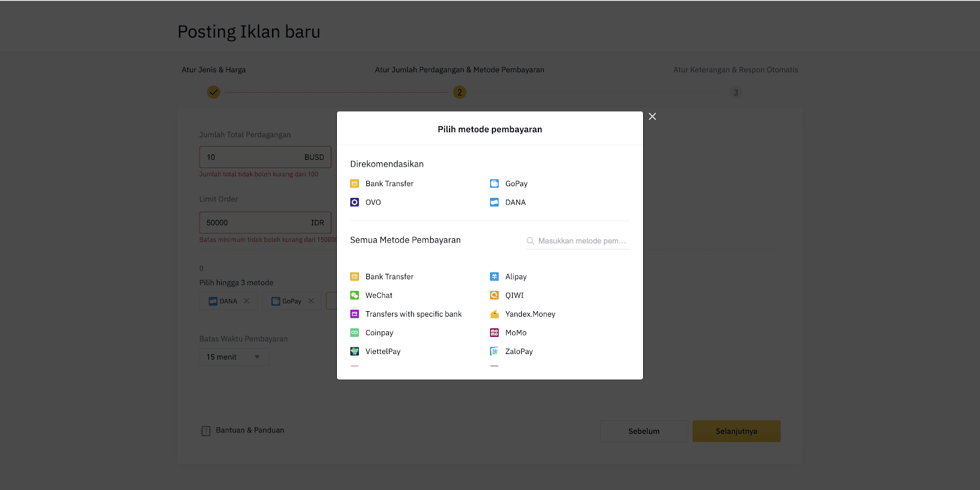This screenshot has width=980, height=490.
Task: Remove DANA from selected methods
Action: pos(247,301)
